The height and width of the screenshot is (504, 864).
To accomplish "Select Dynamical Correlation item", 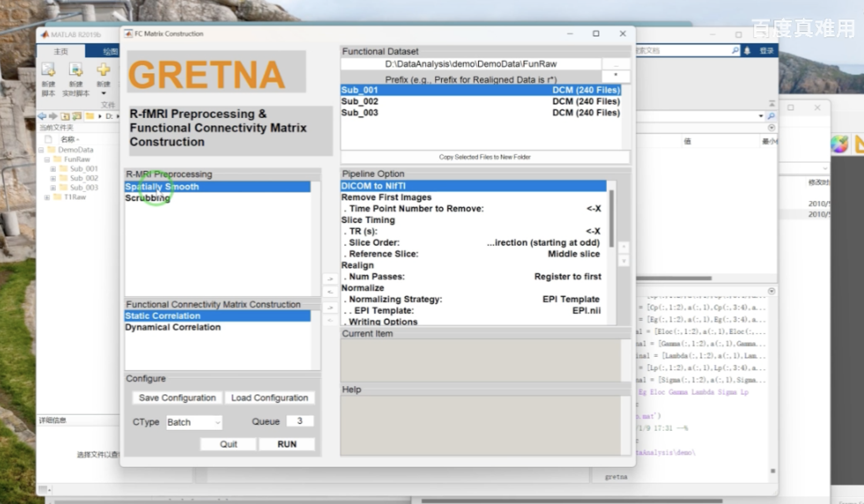I will (x=218, y=327).
